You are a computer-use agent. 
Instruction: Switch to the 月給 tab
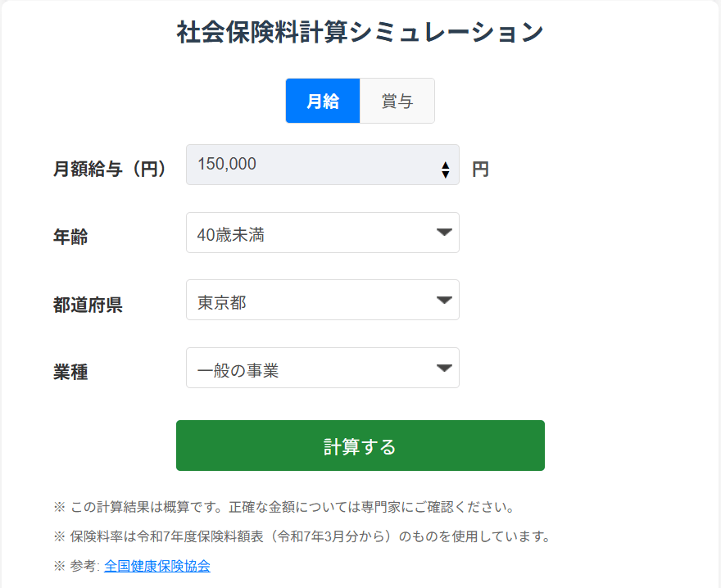tap(323, 101)
